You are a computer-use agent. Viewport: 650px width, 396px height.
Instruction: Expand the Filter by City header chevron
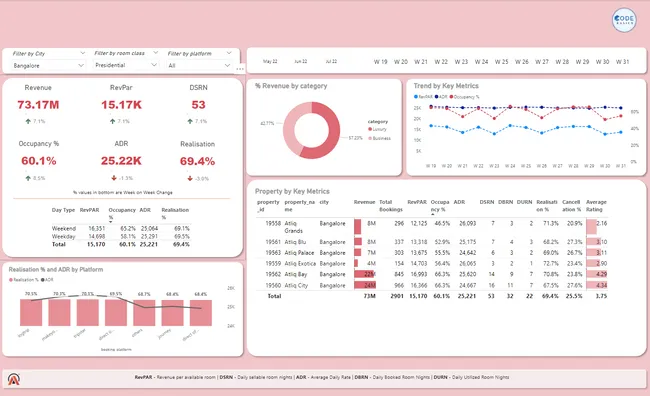[82, 53]
